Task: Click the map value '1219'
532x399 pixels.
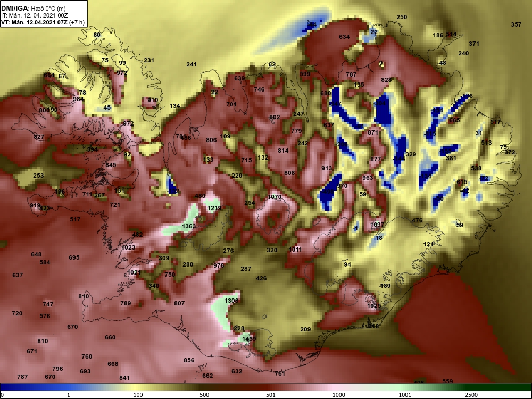Action: coord(214,209)
